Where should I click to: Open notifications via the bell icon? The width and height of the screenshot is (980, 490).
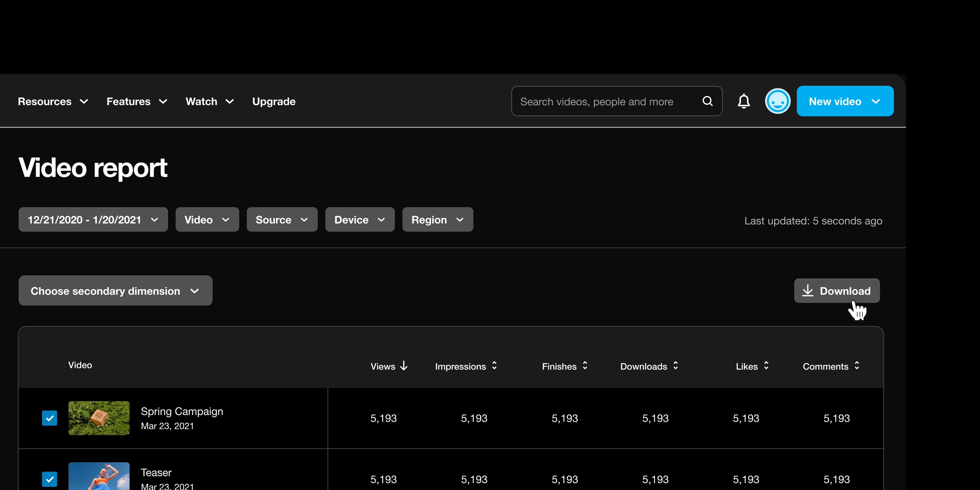(744, 101)
